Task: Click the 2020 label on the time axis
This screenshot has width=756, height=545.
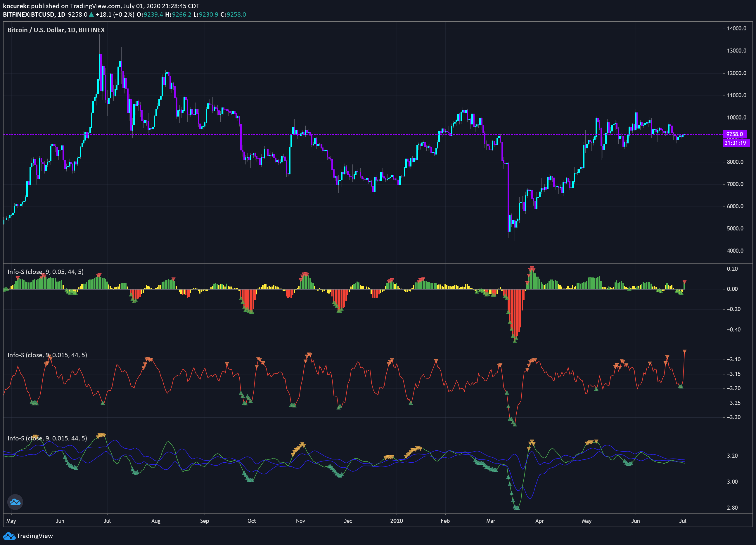Action: pyautogui.click(x=397, y=521)
